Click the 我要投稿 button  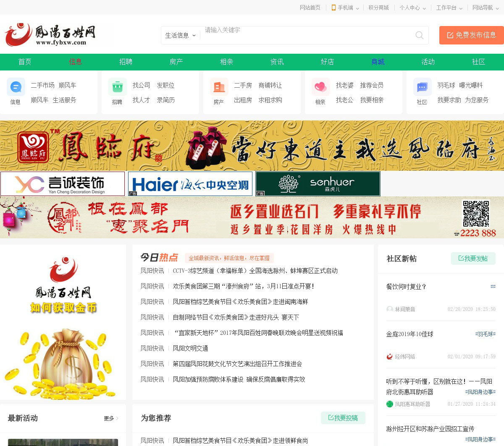(343, 418)
